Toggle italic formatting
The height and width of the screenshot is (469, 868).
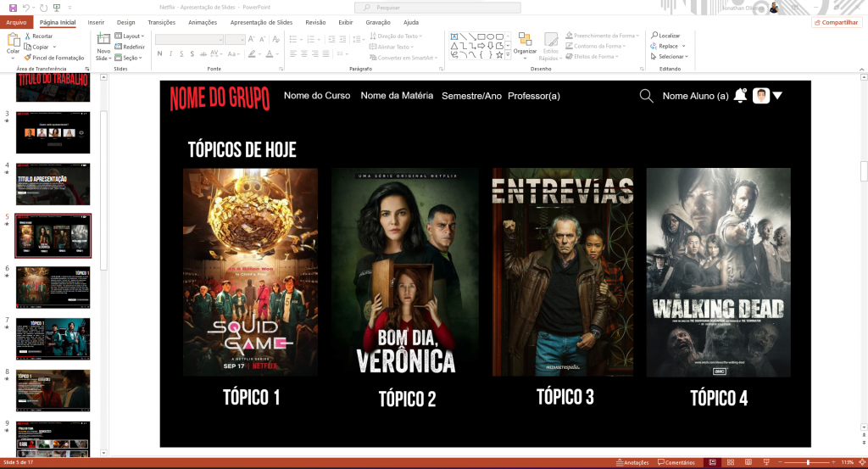click(x=170, y=53)
